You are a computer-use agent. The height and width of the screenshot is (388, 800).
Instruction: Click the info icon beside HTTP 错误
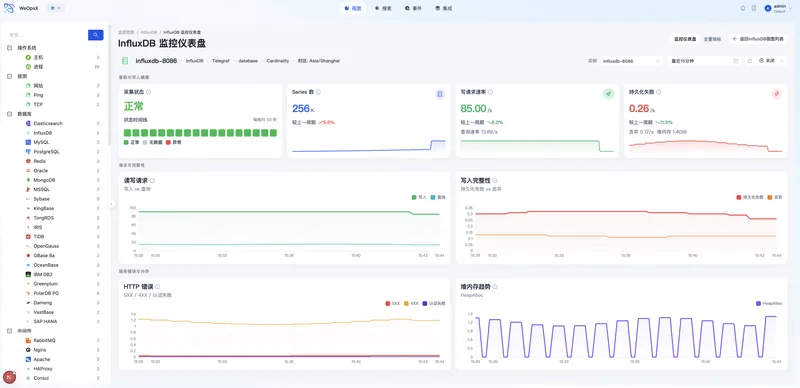[x=158, y=287]
